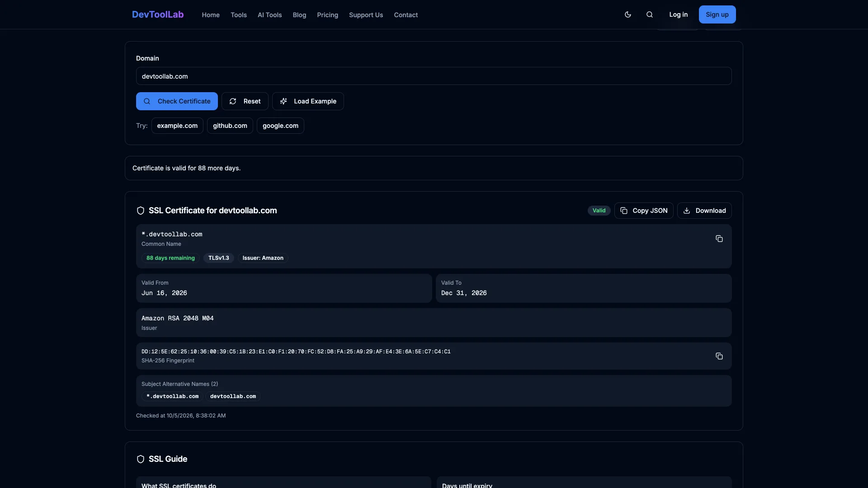Download the certificate report

[704, 211]
